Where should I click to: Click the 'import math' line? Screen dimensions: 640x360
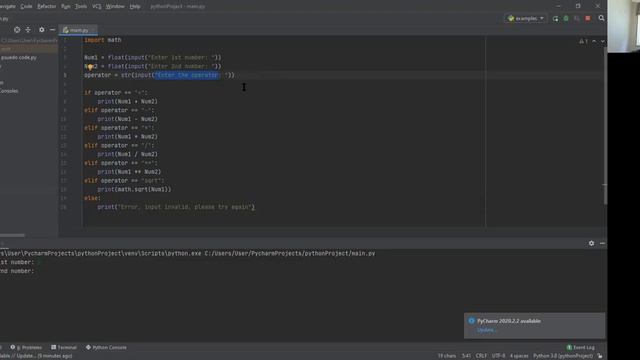click(102, 40)
